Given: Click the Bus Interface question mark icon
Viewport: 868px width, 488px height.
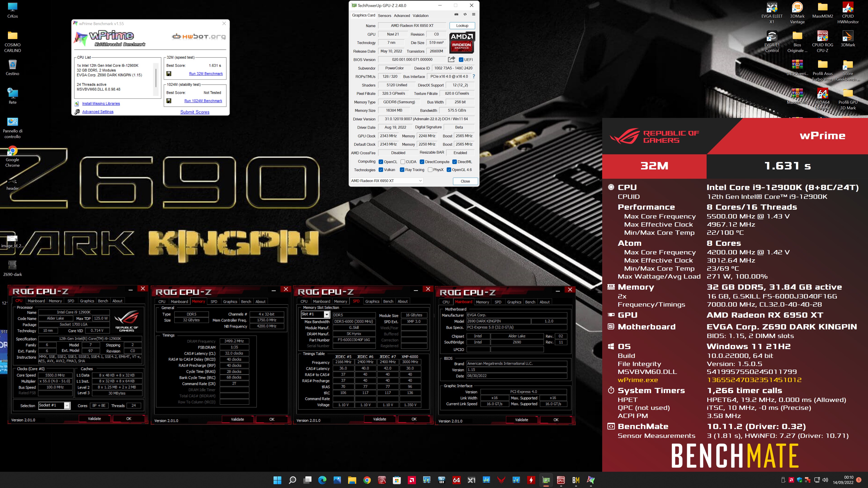Looking at the screenshot, I should click(x=473, y=76).
